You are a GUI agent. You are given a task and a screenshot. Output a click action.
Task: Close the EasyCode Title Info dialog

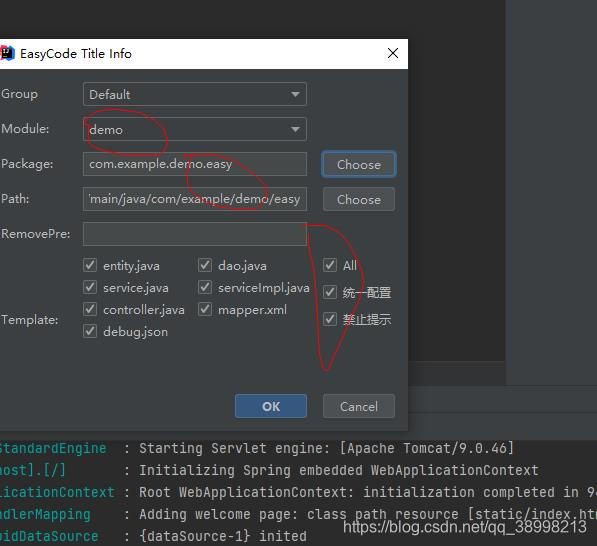393,53
